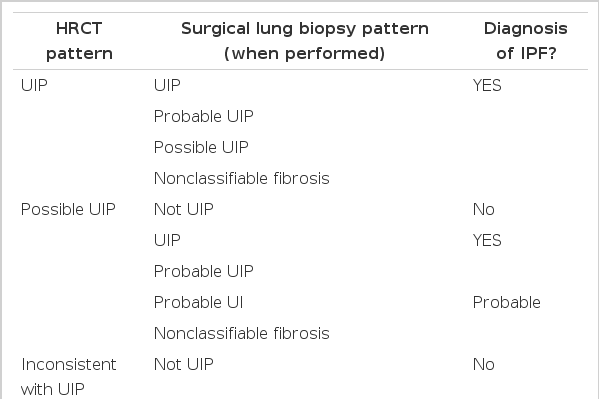This screenshot has width=599, height=399.
Task: Click the Surgical lung biopsy pattern header
Action: pyautogui.click(x=304, y=41)
